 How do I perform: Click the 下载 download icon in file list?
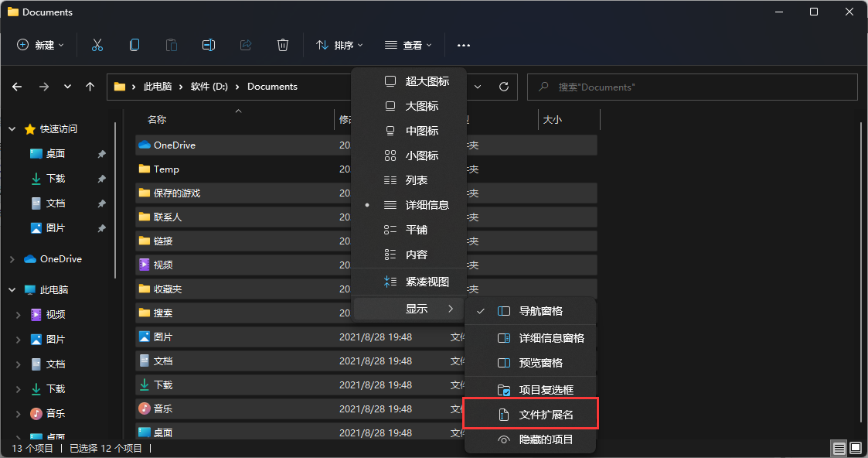(x=145, y=385)
